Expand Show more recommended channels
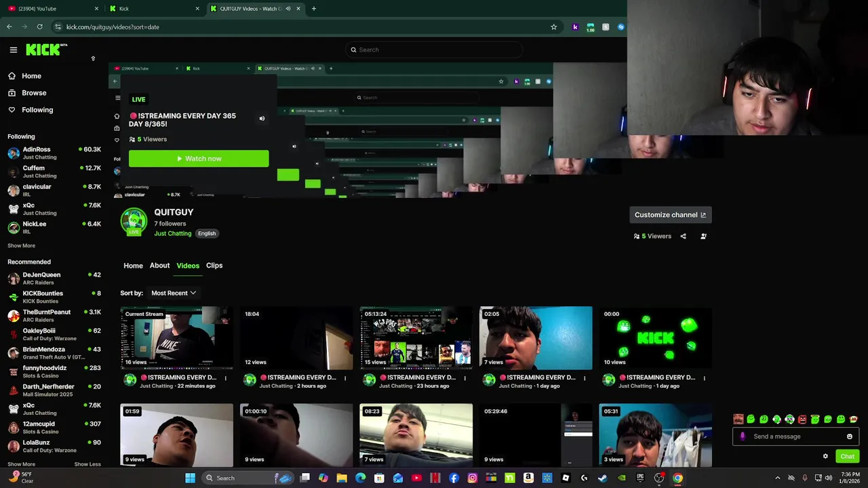Image resolution: width=868 pixels, height=488 pixels. (x=21, y=464)
